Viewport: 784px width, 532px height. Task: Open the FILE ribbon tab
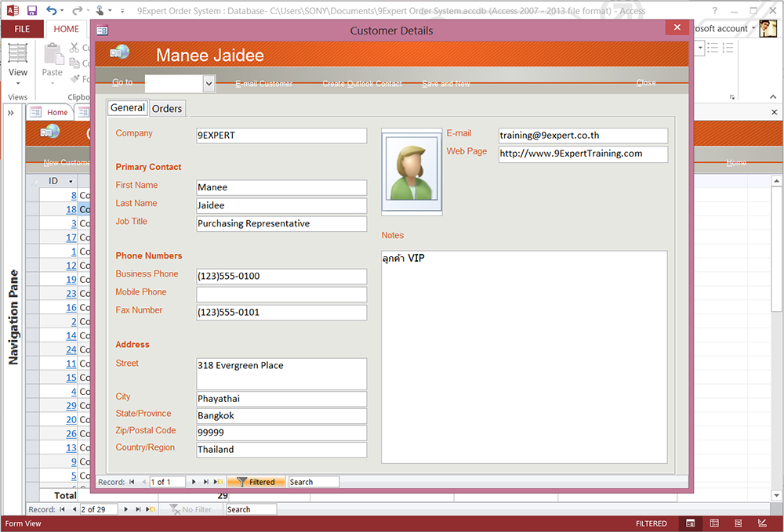pos(23,28)
